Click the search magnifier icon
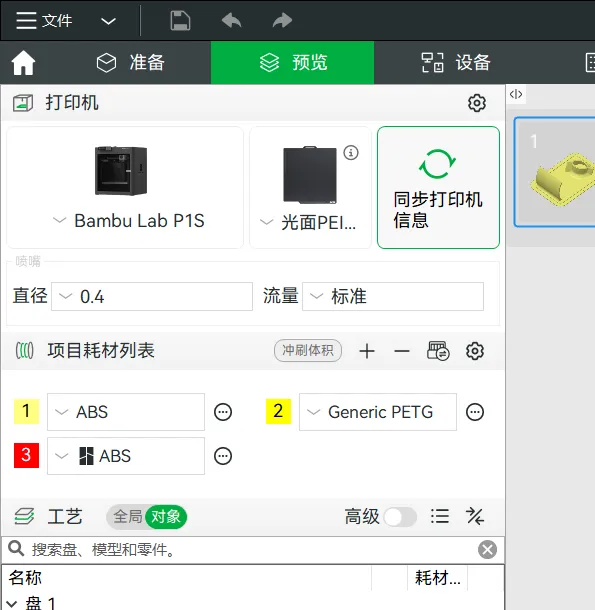 16,549
